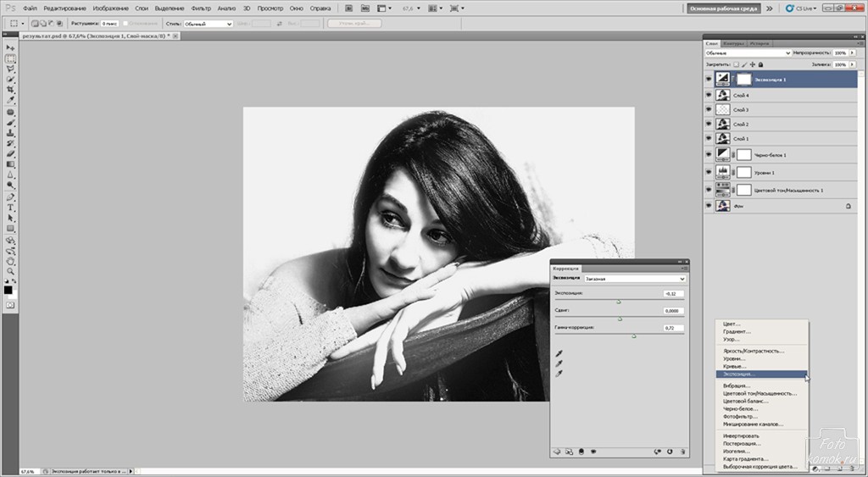
Task: Hide the Фон background layer
Action: pyautogui.click(x=709, y=206)
